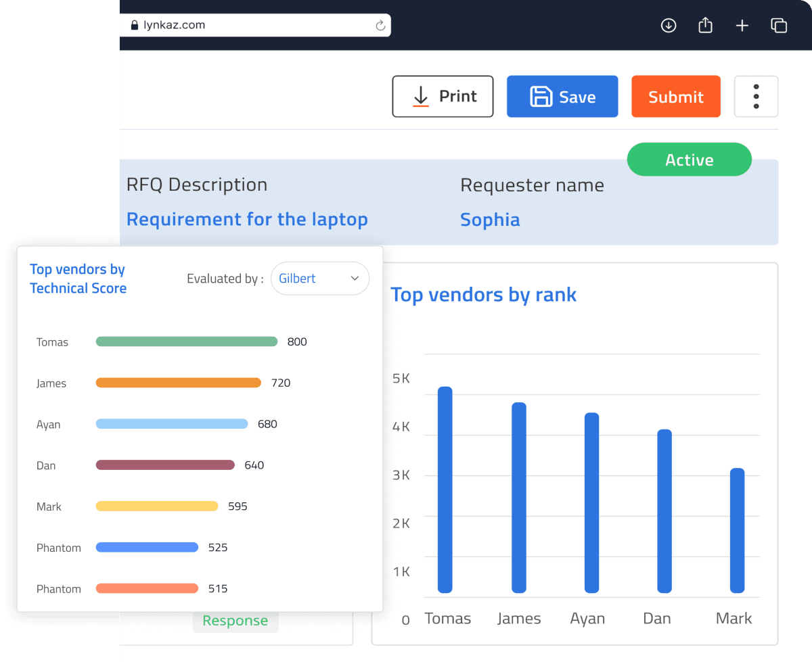Click requester name Sophia
812x662 pixels.
[x=490, y=220]
